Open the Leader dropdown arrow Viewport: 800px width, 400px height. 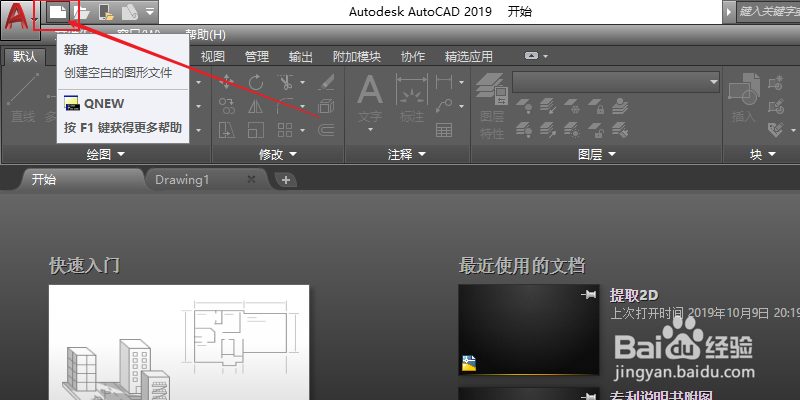pyautogui.click(x=461, y=106)
